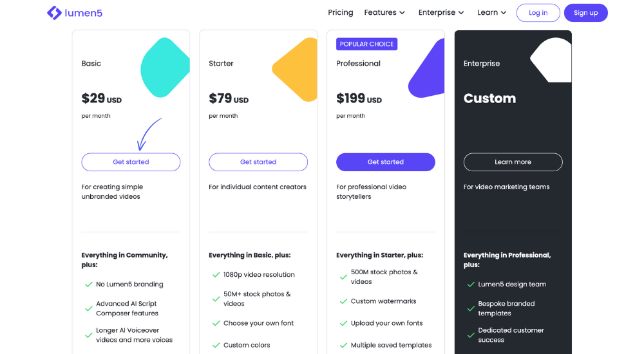Click the Popular Choice badge

(x=366, y=44)
